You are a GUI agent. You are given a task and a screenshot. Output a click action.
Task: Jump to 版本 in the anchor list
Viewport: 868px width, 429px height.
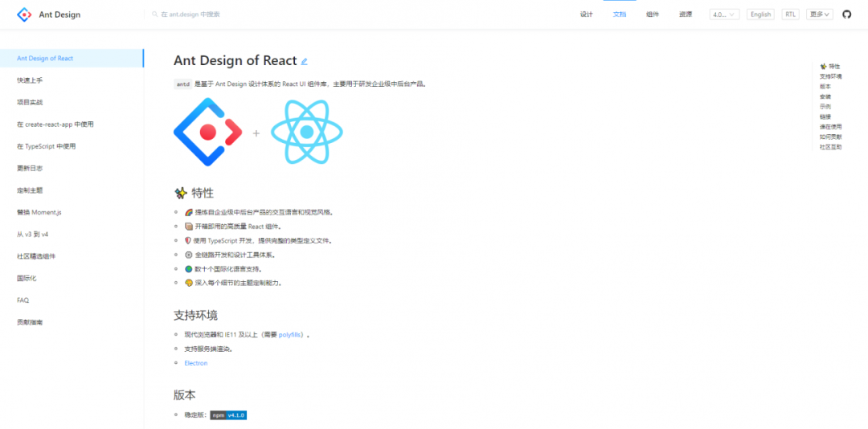pos(825,86)
